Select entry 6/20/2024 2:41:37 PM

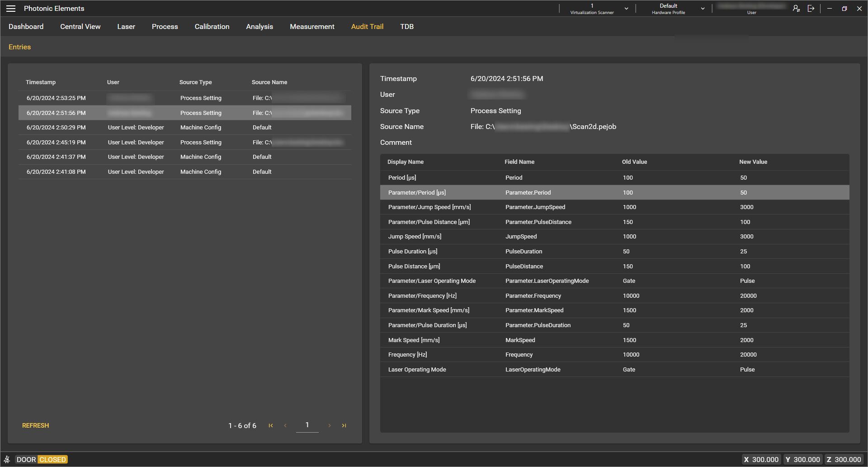coord(185,157)
